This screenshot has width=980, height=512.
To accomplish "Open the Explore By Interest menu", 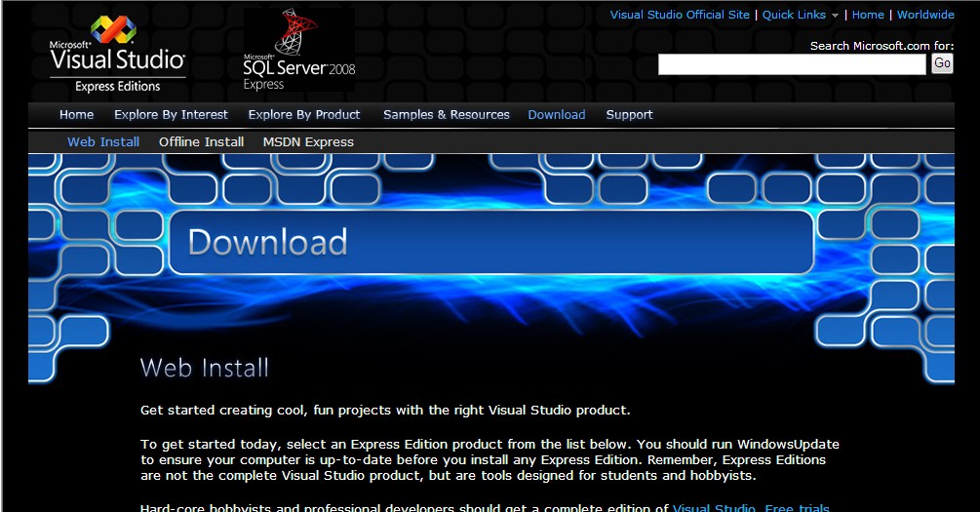I will point(171,114).
